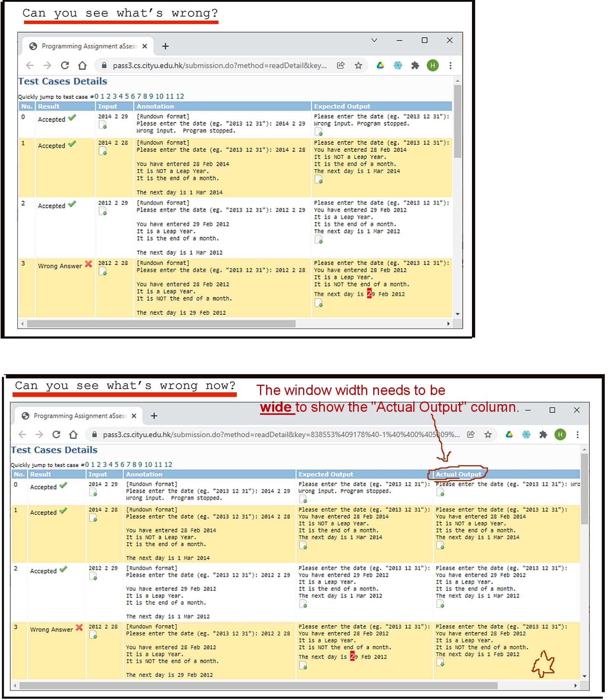Download the input file for test case 0 in the upper window

103,125
